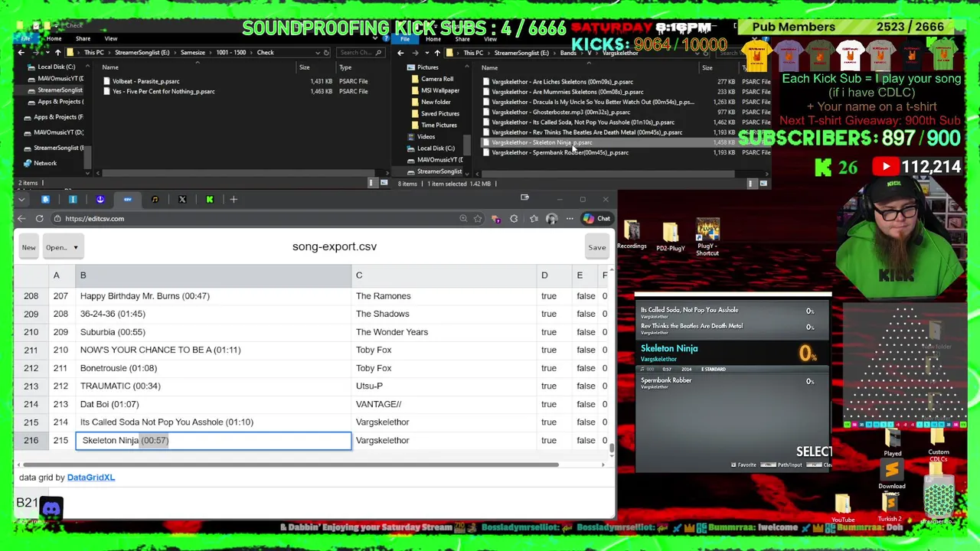Click the Skeleton Ninja (00:57) cell

[214, 441]
